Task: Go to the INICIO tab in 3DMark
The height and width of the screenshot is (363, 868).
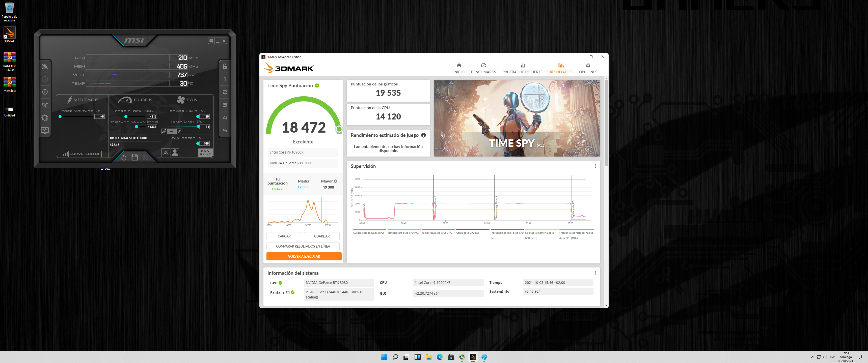Action: [x=458, y=68]
